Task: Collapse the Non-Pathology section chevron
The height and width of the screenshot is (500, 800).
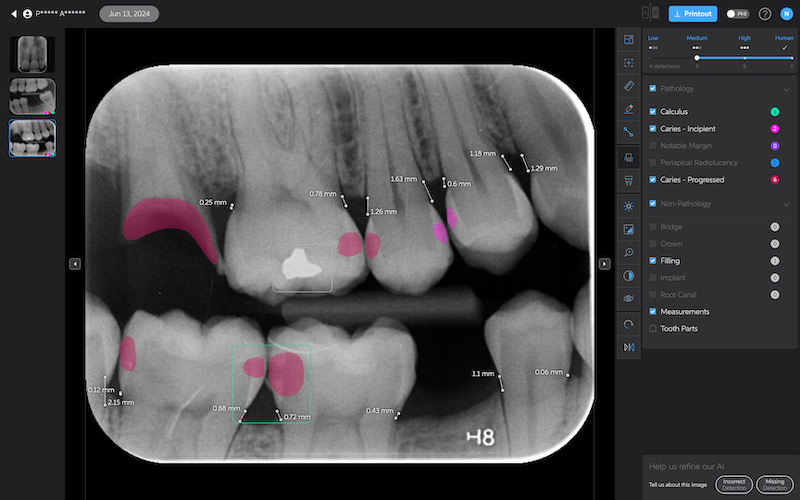Action: point(786,204)
